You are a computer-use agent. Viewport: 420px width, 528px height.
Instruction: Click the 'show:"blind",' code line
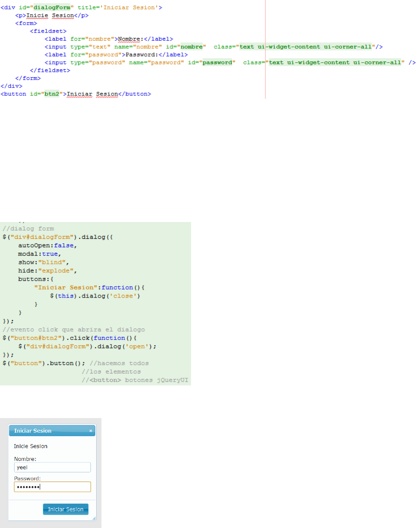[43, 262]
